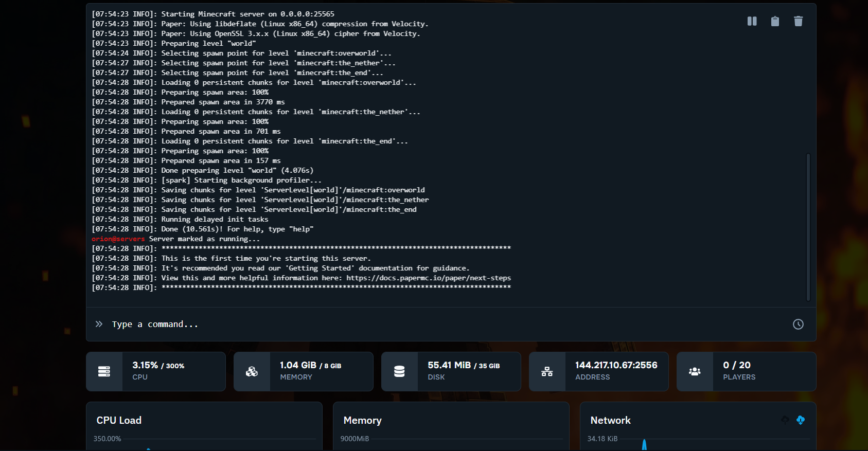Screen dimensions: 868x451
Task: Click the disk usage value 55.41 MiB
Action: coord(449,365)
